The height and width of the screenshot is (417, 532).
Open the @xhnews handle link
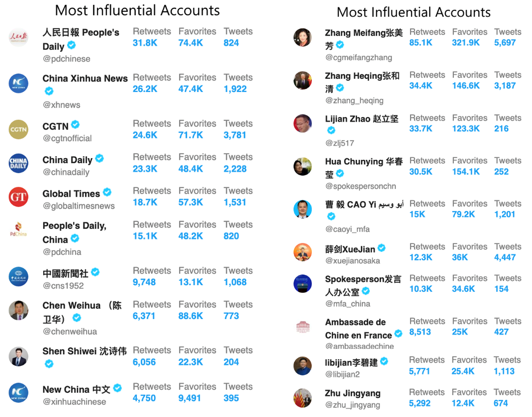pyautogui.click(x=62, y=105)
